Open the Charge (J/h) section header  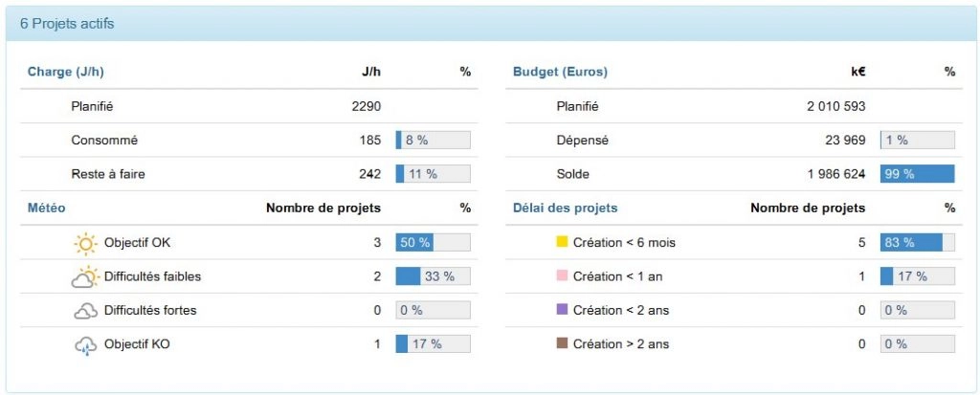[66, 72]
